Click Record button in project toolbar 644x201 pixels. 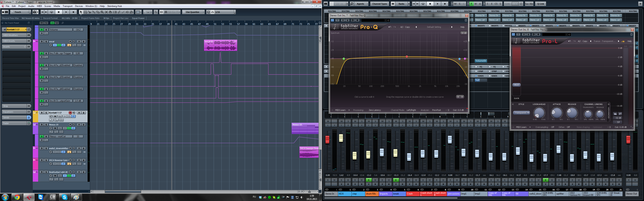click(x=73, y=12)
